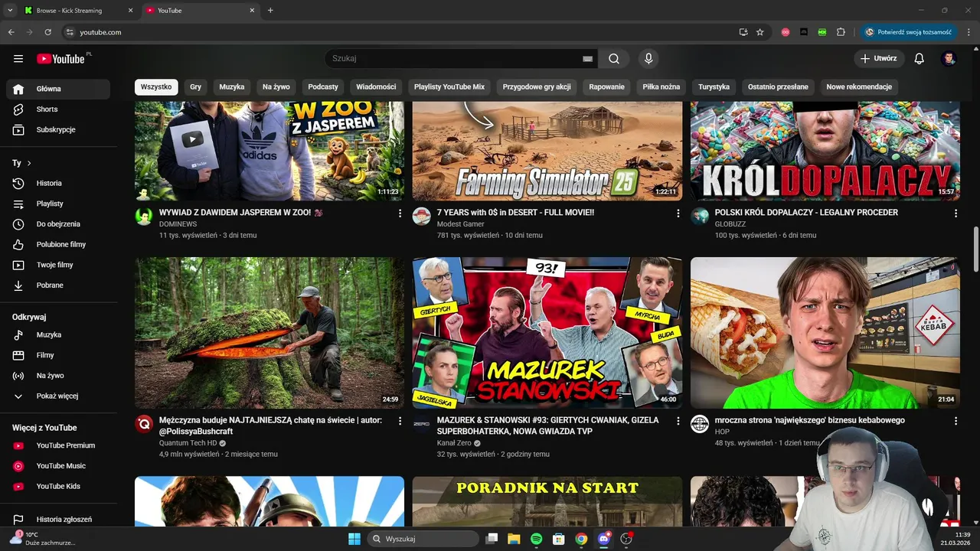Open Muzyka under Odkrywaj
The height and width of the screenshot is (551, 980).
pos(58,335)
